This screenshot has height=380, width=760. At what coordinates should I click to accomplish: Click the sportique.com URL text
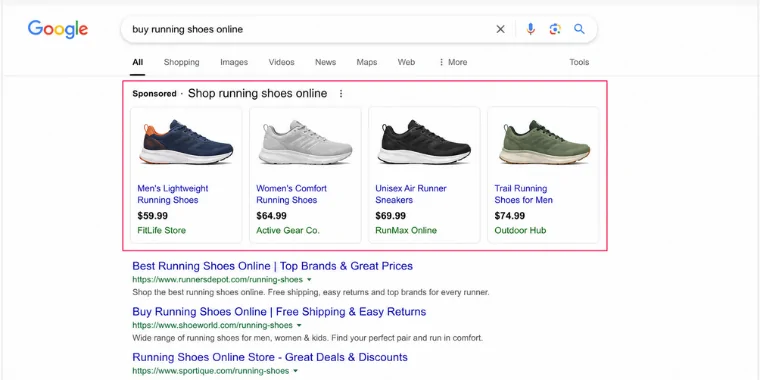coord(210,371)
